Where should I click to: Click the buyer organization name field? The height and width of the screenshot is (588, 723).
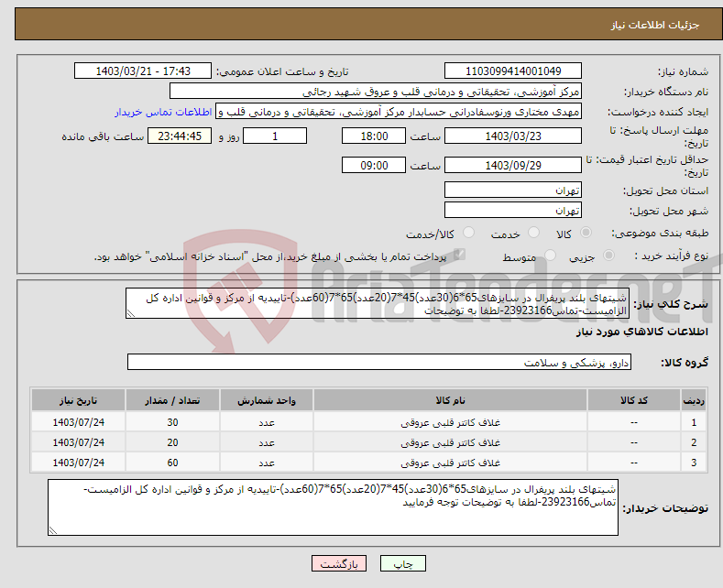[376, 92]
